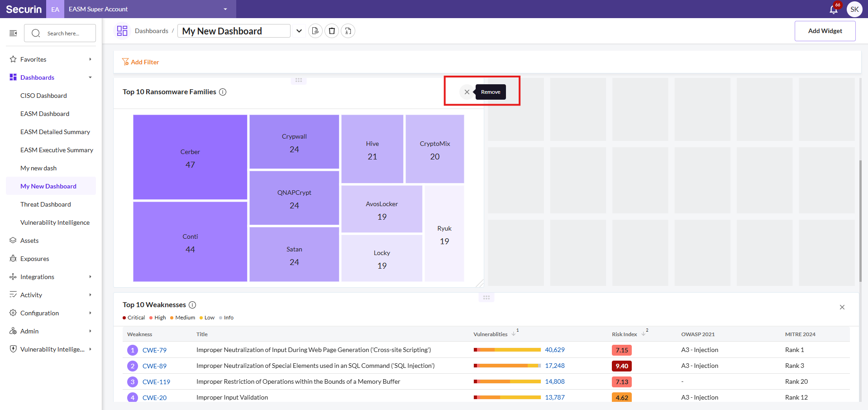Delete the dashboard with the trash icon
The image size is (868, 410).
[x=332, y=31]
